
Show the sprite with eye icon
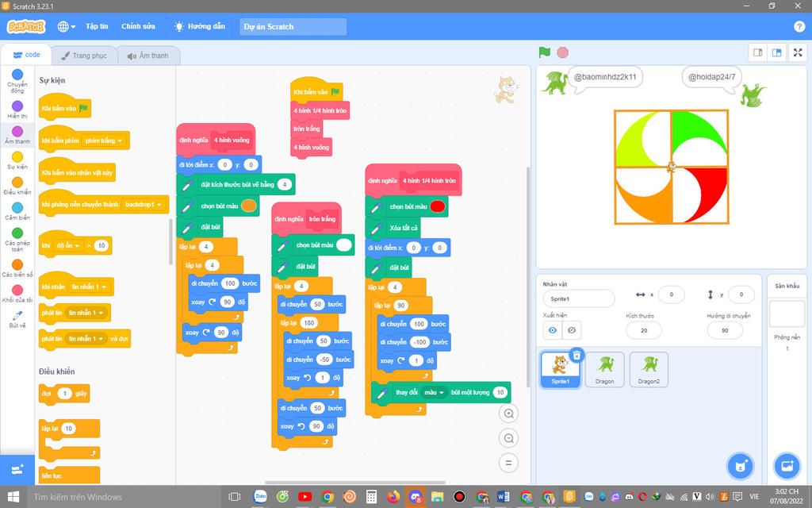pos(553,330)
